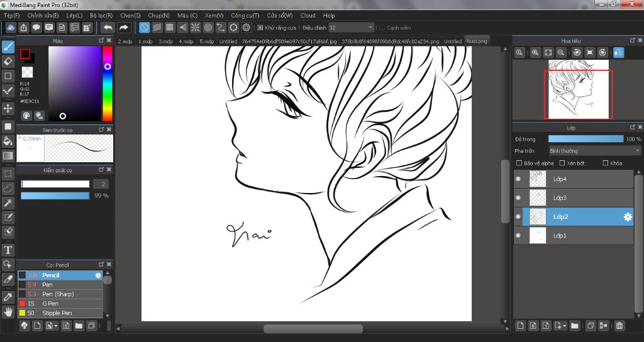This screenshot has width=644, height=342.
Task: Enable Khóa lock checkbox
Action: [x=606, y=163]
